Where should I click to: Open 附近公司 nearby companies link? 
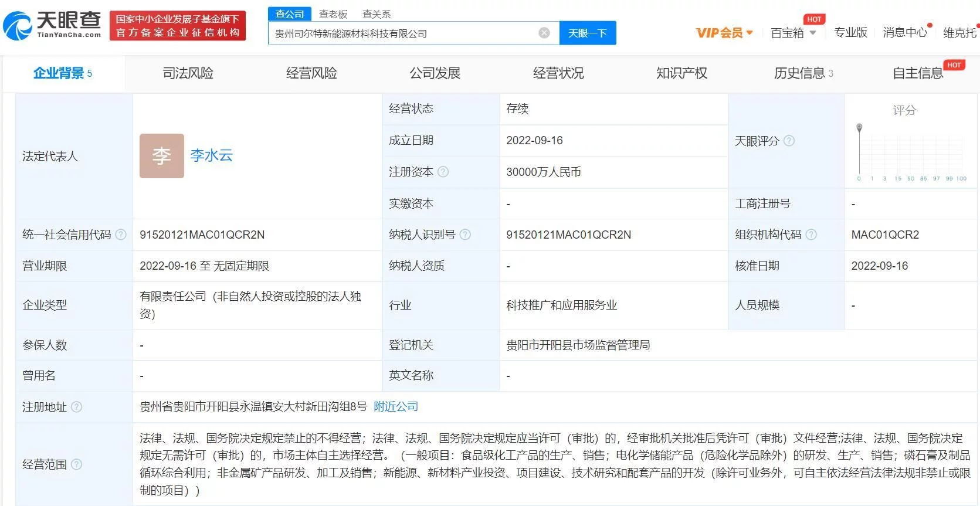coord(396,407)
